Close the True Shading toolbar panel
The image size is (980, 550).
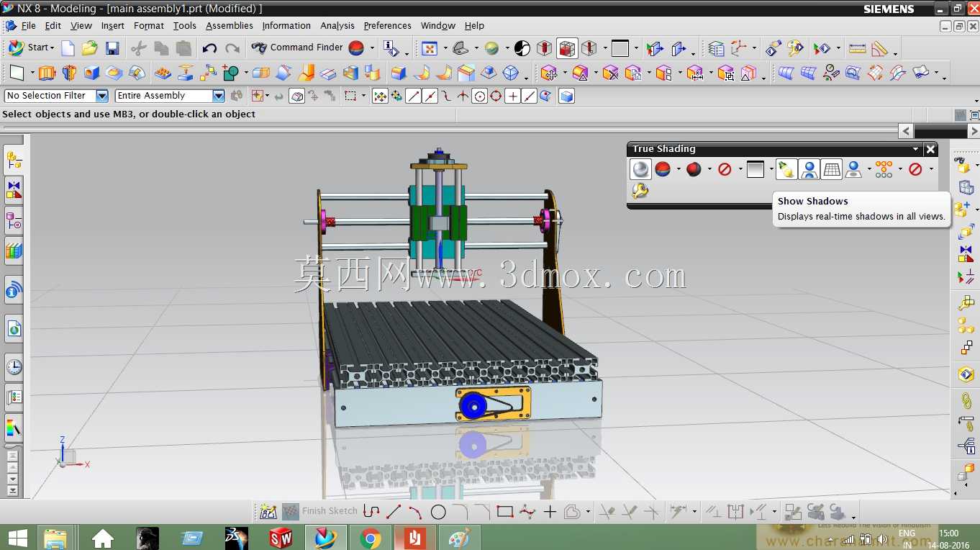(x=930, y=149)
